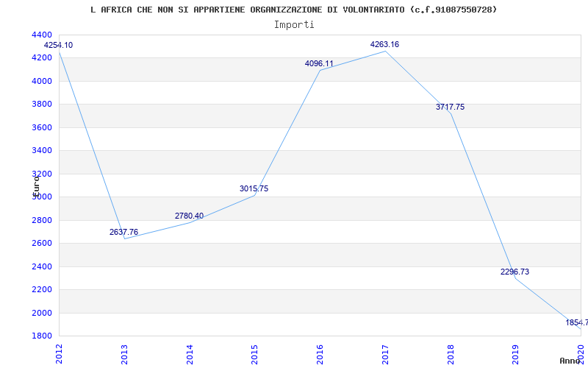This screenshot has width=588, height=368.
Task: Select the 3717.75 data label
Action: (450, 107)
